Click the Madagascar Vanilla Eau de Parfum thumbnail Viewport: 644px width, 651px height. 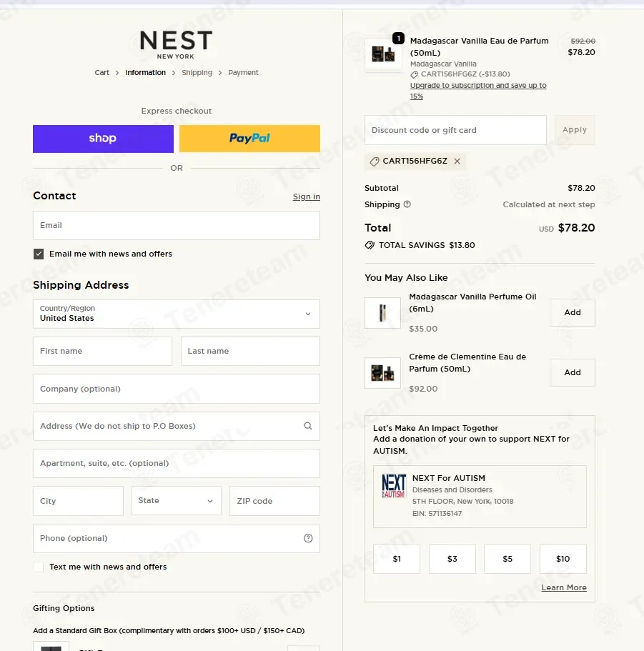(383, 54)
